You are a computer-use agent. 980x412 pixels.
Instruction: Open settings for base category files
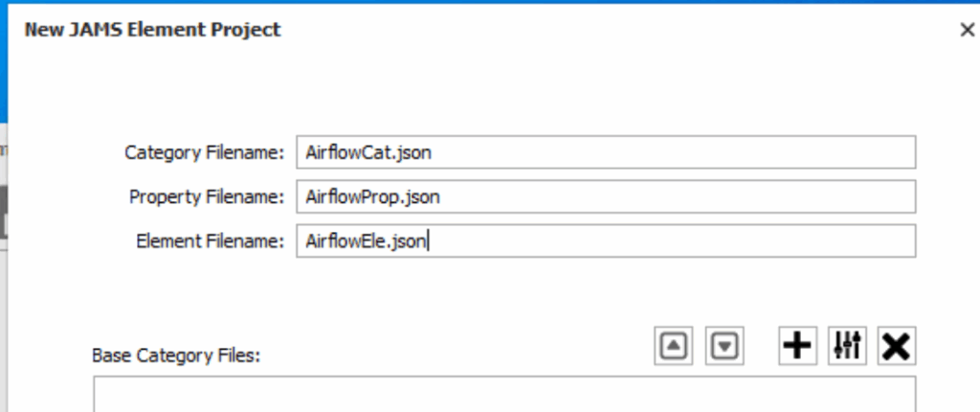(x=847, y=346)
